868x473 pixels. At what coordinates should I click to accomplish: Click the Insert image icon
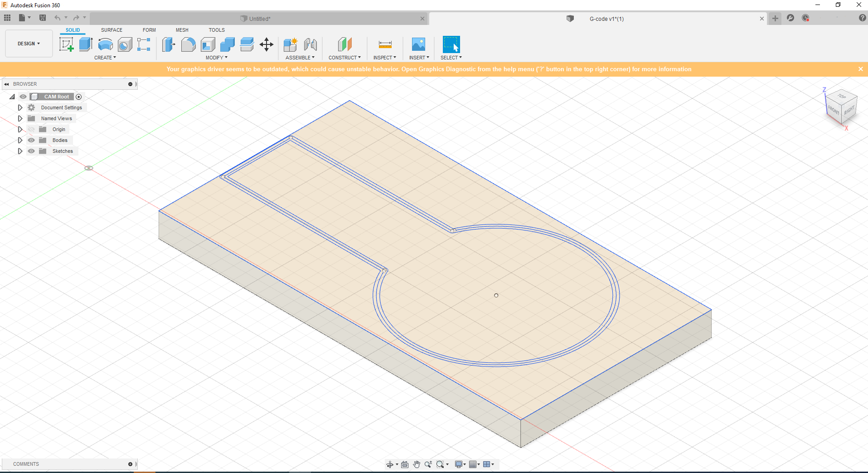[419, 44]
